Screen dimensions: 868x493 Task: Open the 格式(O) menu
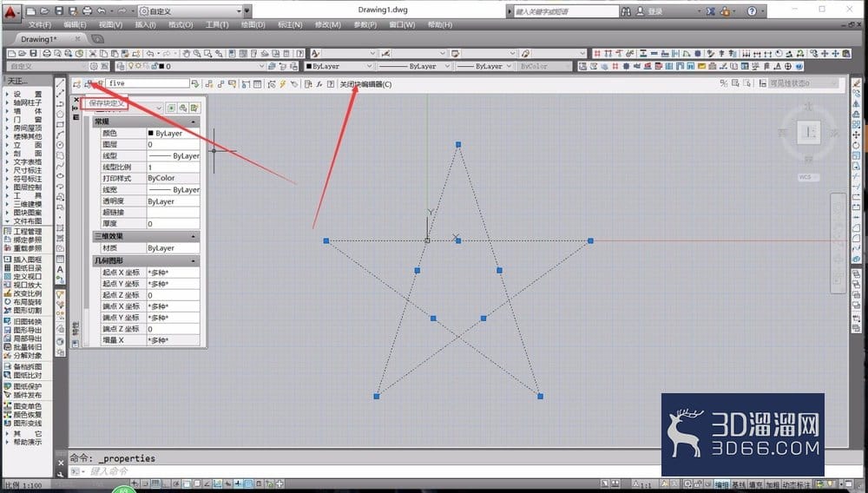(x=181, y=25)
